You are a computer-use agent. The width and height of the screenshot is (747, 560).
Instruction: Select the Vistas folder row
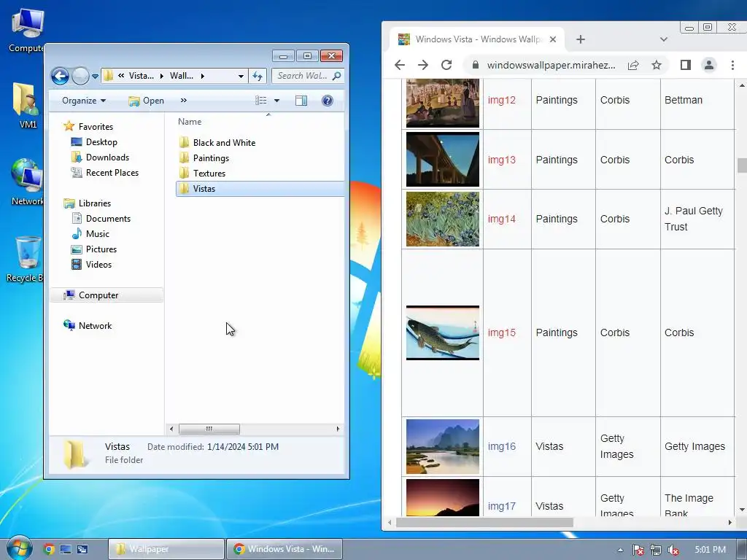tap(260, 189)
